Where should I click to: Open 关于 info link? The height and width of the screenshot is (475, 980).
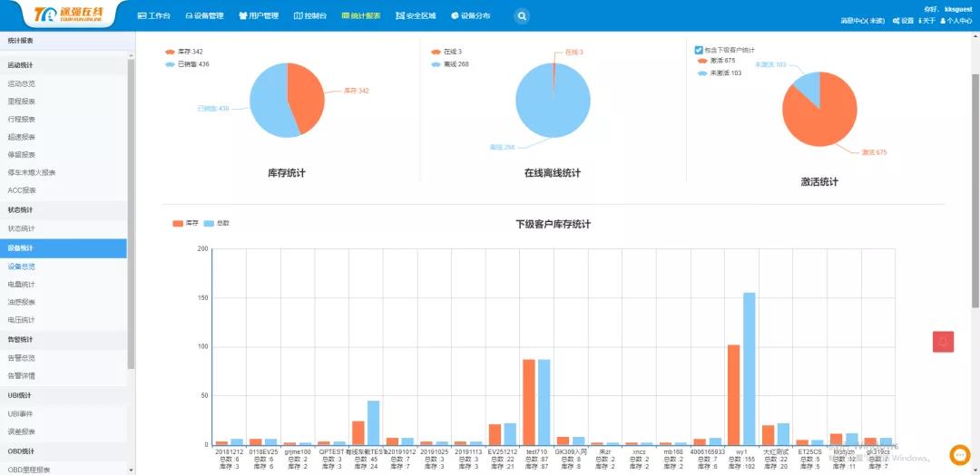click(926, 21)
